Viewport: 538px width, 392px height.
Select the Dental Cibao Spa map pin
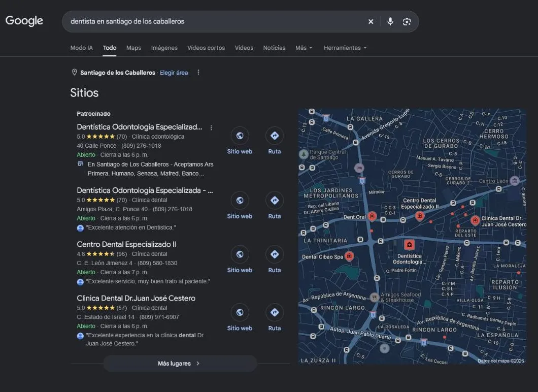tap(349, 256)
